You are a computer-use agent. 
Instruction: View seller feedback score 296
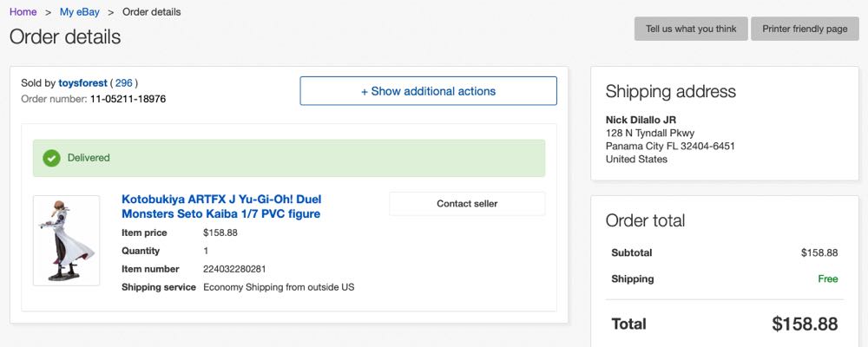pyautogui.click(x=123, y=83)
